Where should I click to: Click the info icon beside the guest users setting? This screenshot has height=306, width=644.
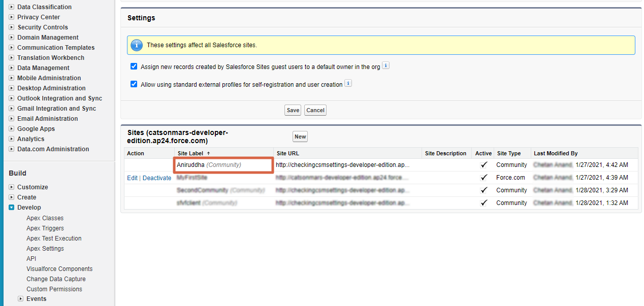click(x=385, y=66)
